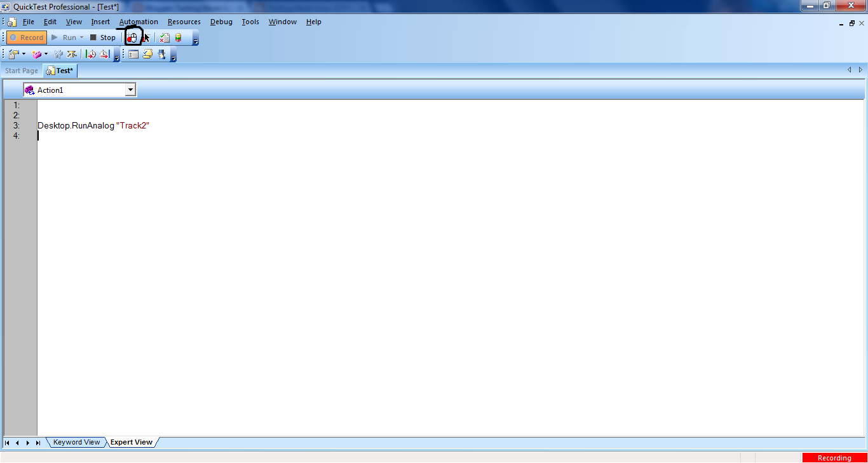Toggle Low Level Recording icon
The width and height of the screenshot is (868, 463).
146,38
